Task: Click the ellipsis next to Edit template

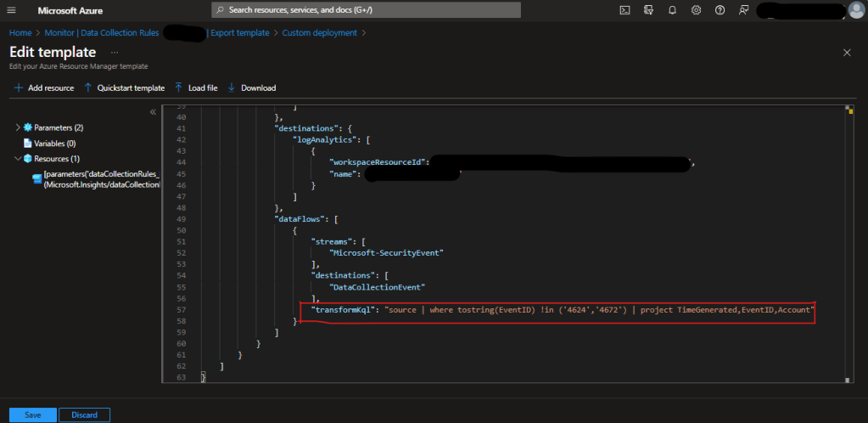Action: (115, 53)
